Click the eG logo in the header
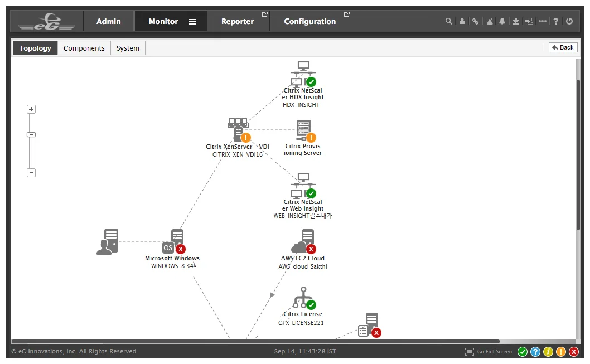 click(47, 22)
